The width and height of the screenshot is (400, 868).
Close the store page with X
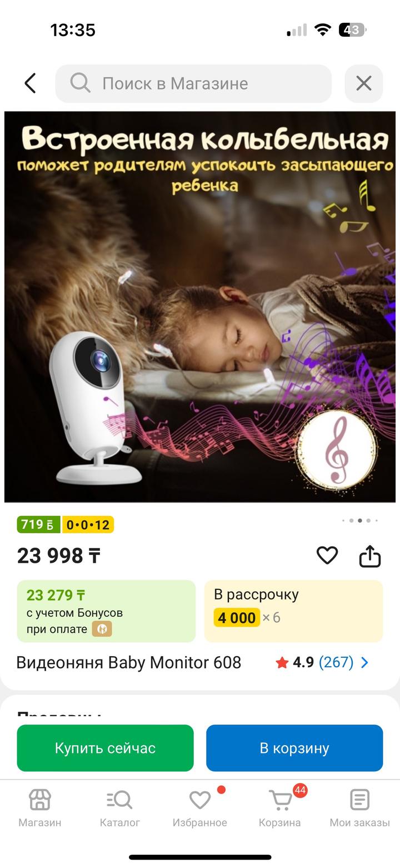[x=364, y=83]
